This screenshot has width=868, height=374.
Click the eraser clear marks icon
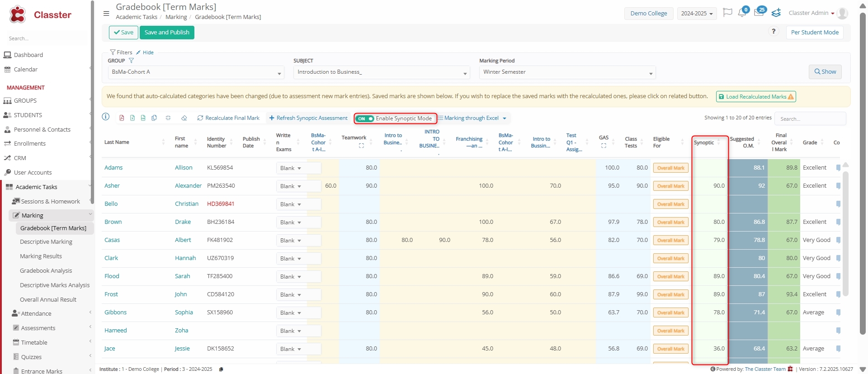[x=184, y=118]
